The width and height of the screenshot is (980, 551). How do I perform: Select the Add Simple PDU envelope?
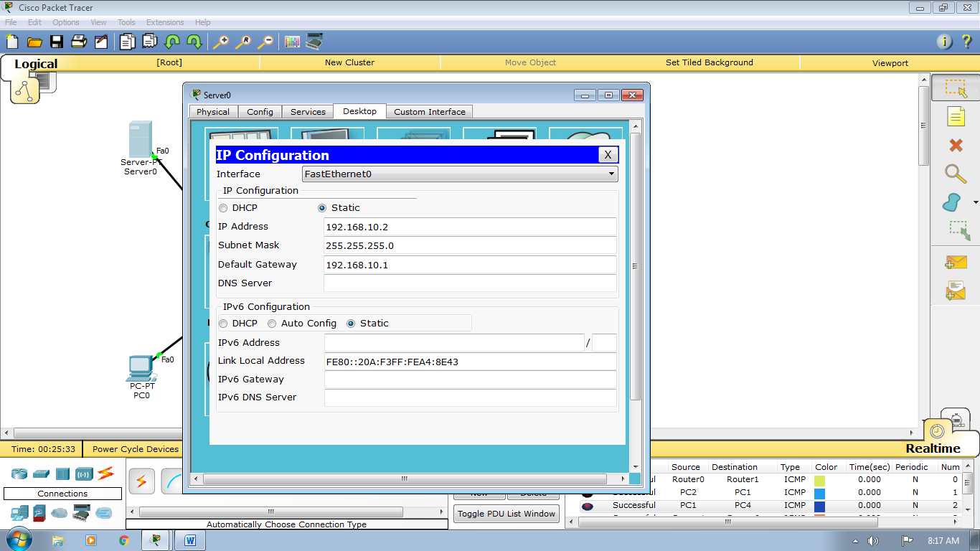(x=956, y=263)
